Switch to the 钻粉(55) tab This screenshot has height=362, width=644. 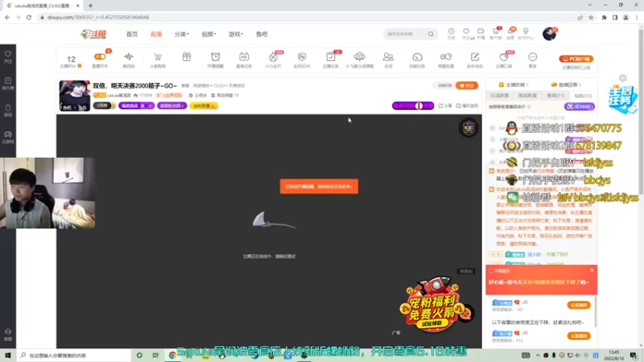tap(583, 95)
